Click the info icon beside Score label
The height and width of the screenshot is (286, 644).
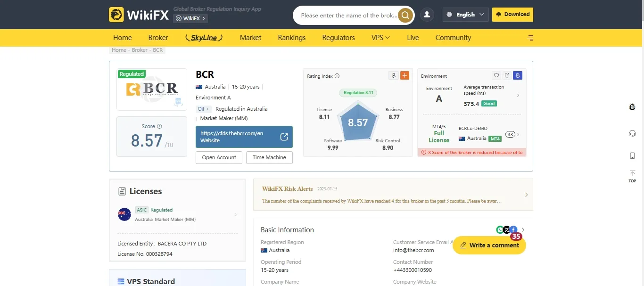159,126
